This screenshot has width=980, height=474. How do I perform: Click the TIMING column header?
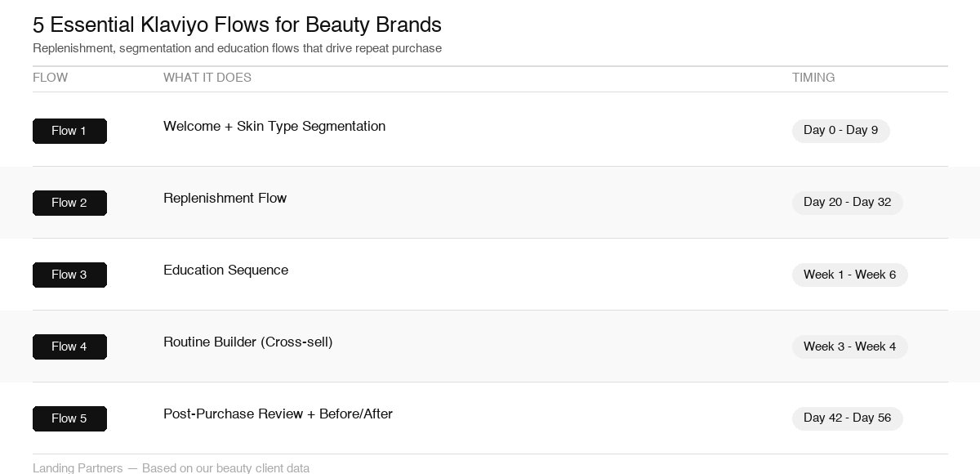click(813, 78)
